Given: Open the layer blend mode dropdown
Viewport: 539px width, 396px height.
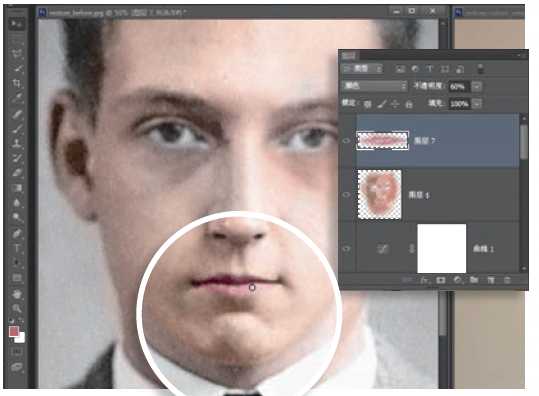Looking at the screenshot, I should click(375, 86).
